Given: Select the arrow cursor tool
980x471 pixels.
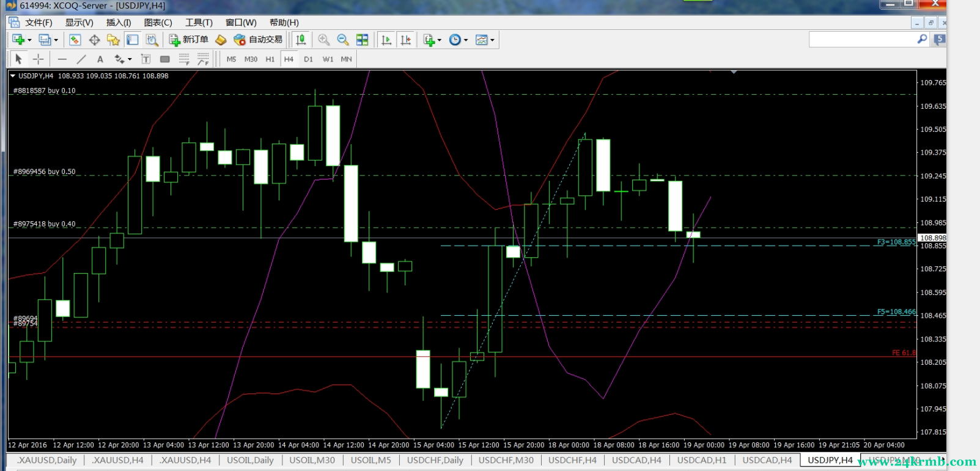Looking at the screenshot, I should [18, 59].
